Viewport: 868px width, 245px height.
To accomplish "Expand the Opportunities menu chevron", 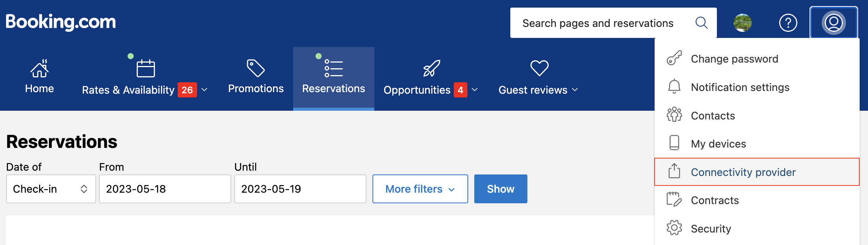I will pyautogui.click(x=475, y=90).
